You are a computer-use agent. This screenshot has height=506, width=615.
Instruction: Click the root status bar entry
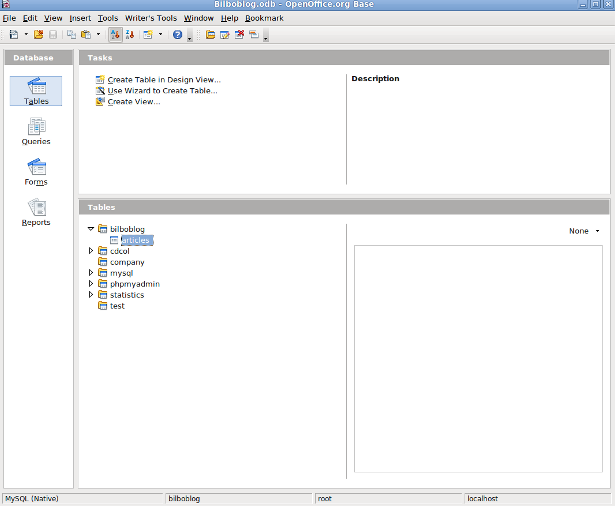pyautogui.click(x=389, y=499)
